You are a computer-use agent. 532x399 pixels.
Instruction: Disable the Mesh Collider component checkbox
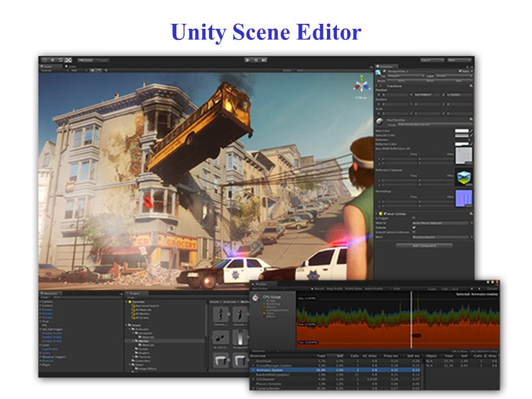pyautogui.click(x=385, y=214)
